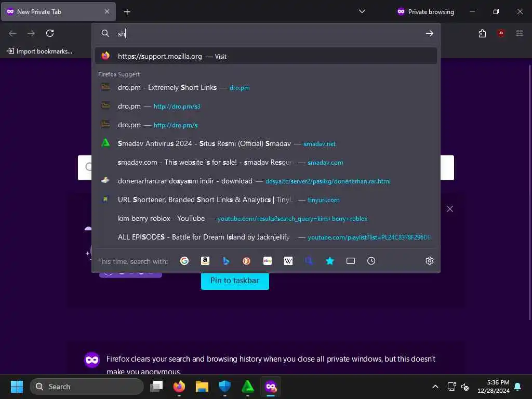Viewport: 532px width, 399px height.
Task: Search this time with Google
Action: pyautogui.click(x=184, y=261)
